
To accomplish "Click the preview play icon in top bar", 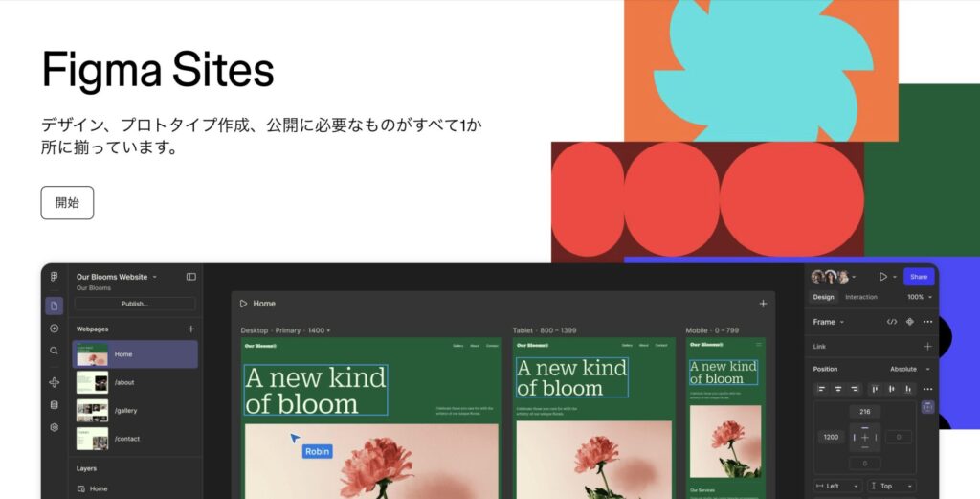I will 883,277.
